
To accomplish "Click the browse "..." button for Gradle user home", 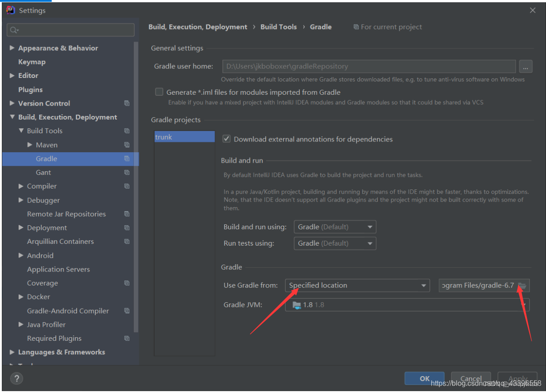I will click(x=526, y=66).
